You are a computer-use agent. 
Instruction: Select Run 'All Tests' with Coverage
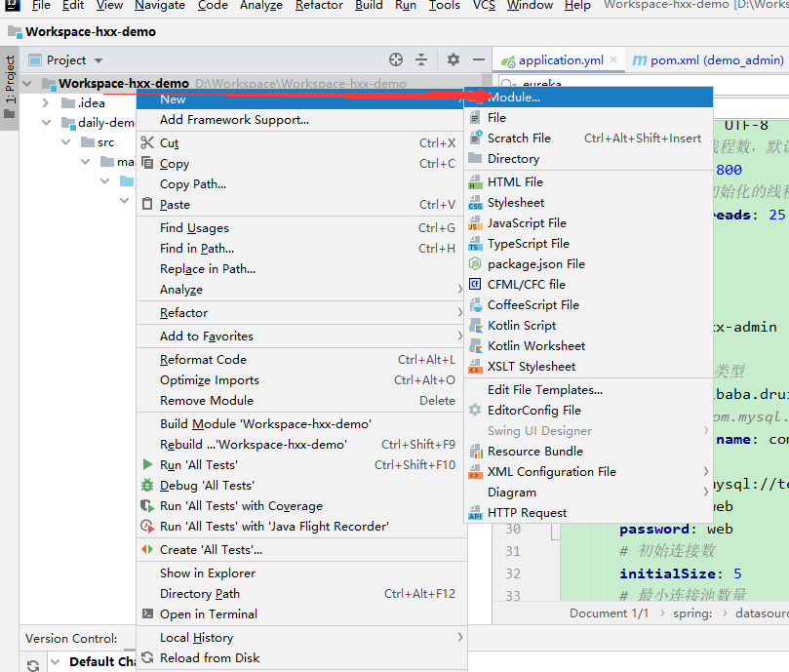point(302,506)
